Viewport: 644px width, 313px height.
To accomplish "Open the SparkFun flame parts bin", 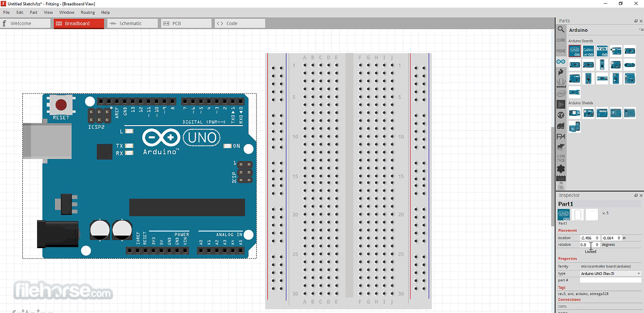I will (561, 72).
